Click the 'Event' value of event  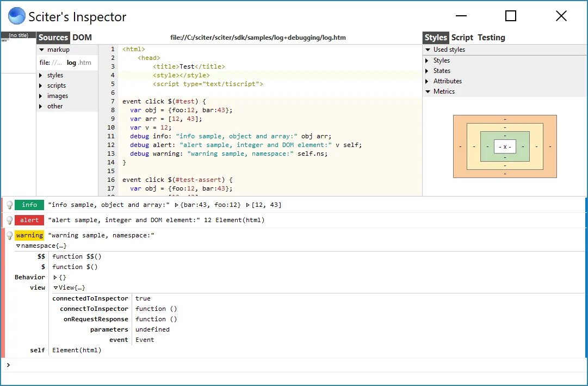click(145, 340)
